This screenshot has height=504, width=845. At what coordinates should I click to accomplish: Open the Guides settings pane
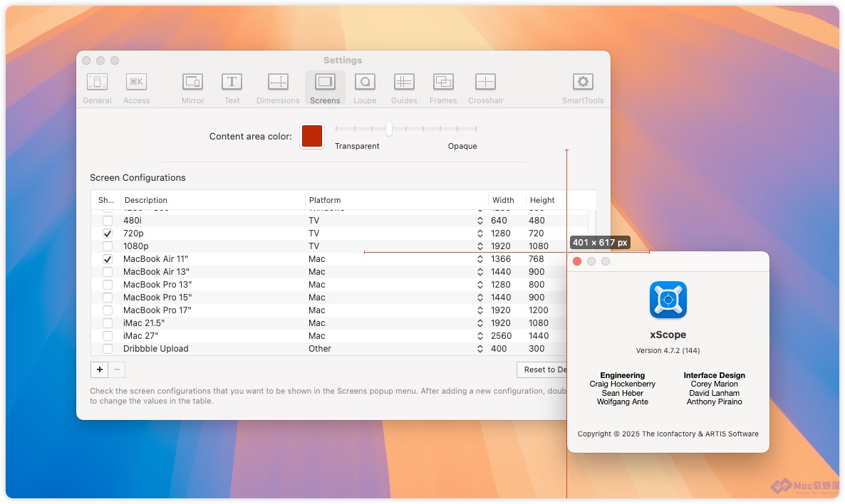pos(404,89)
